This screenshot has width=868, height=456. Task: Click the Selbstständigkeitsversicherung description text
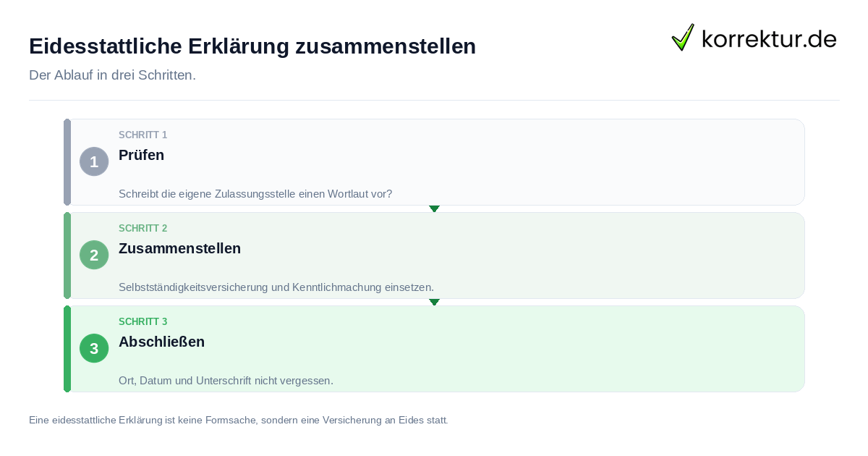point(276,287)
